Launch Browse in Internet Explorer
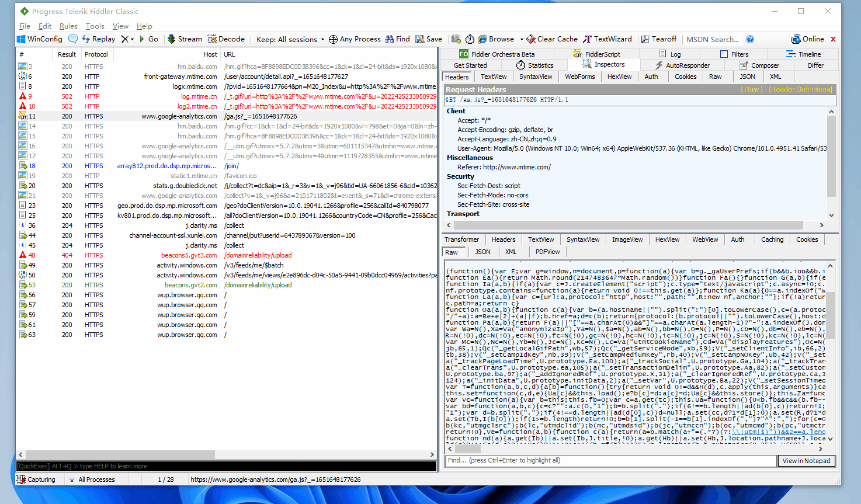 click(x=497, y=39)
